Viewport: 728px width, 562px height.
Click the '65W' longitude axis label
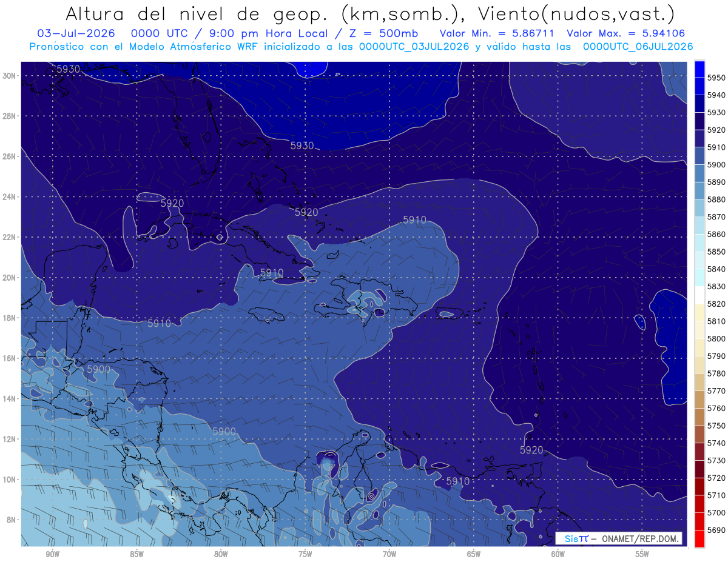474,555
